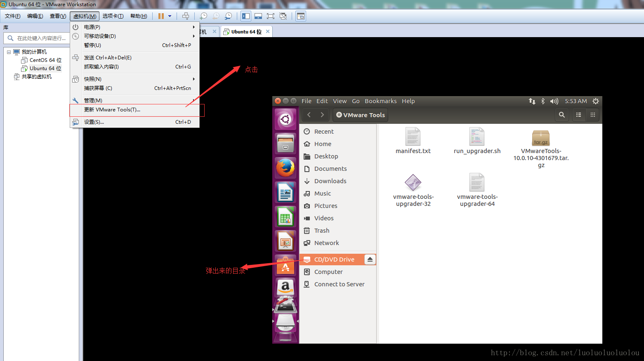644x361 pixels.
Task: Select 共享的虚拟机 in library tree
Action: (x=36, y=77)
